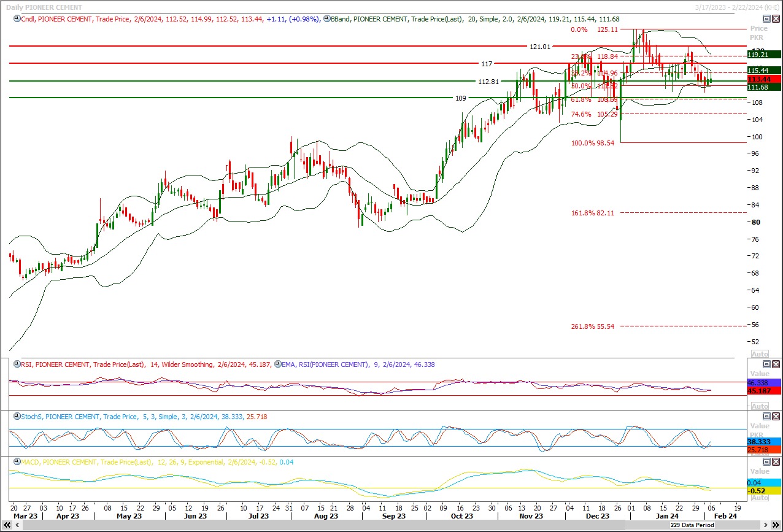Select the 112.81 horizontal line label
Viewport: 783px width, 532px height.
coord(488,81)
